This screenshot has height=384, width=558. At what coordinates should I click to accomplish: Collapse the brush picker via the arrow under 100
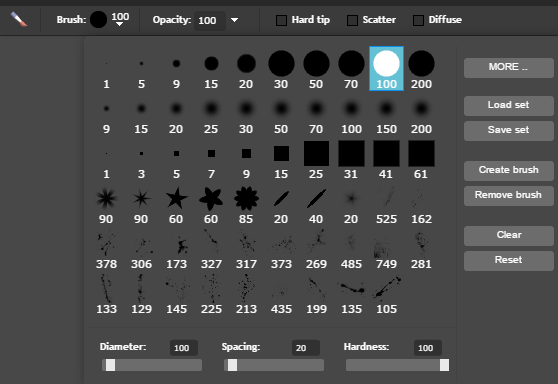pos(120,24)
